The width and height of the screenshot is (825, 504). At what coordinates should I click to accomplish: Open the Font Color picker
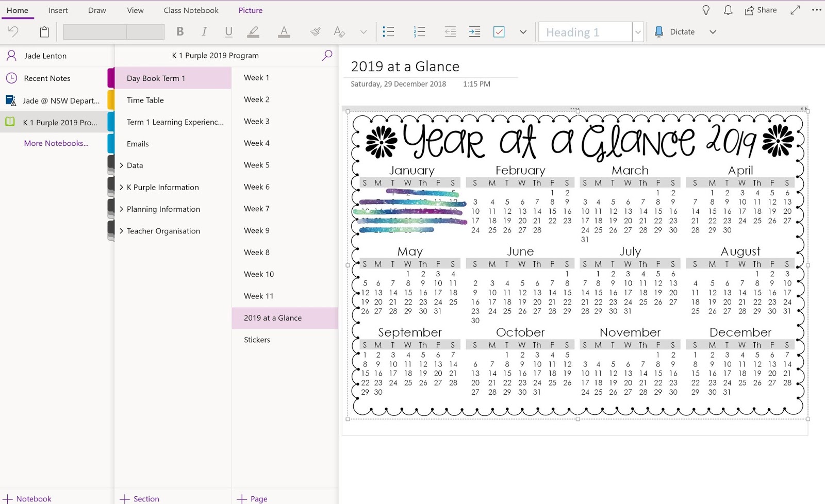tap(284, 31)
